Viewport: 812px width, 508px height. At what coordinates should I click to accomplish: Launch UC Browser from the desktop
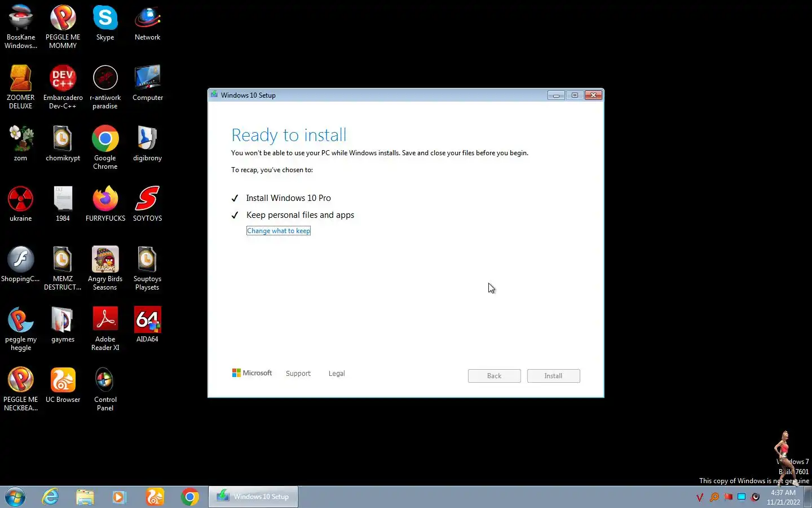click(x=63, y=385)
